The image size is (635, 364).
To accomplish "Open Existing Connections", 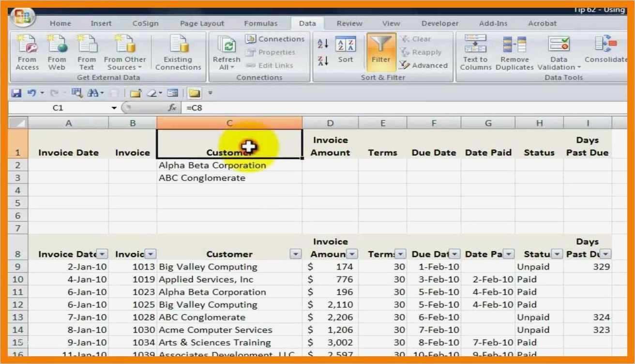I will coord(178,53).
